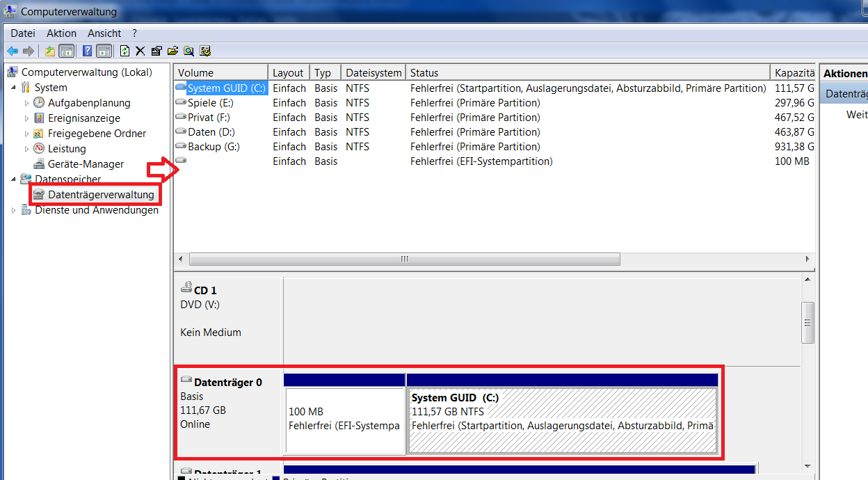Click the Leistung tree icon
The image size is (868, 480).
click(39, 149)
